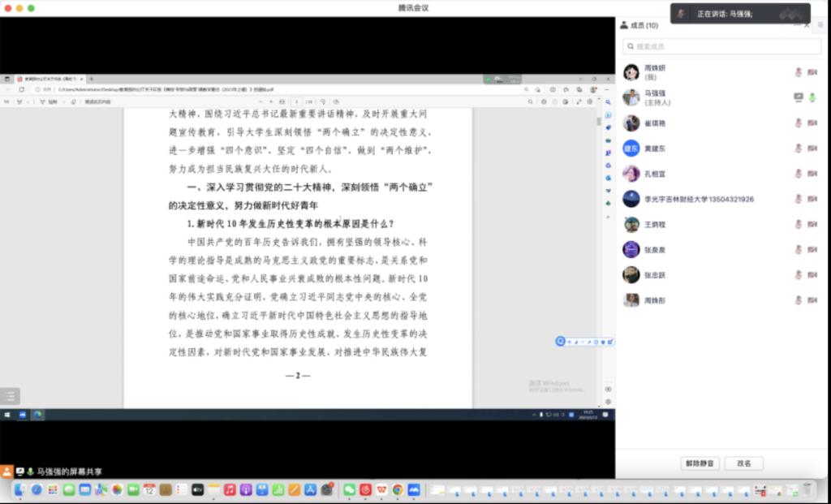
Task: Toggle the green microphone of host 马强强
Action: tap(812, 97)
